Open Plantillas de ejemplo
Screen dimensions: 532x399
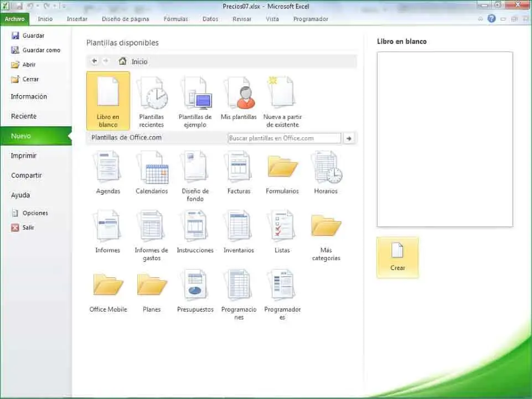[195, 101]
